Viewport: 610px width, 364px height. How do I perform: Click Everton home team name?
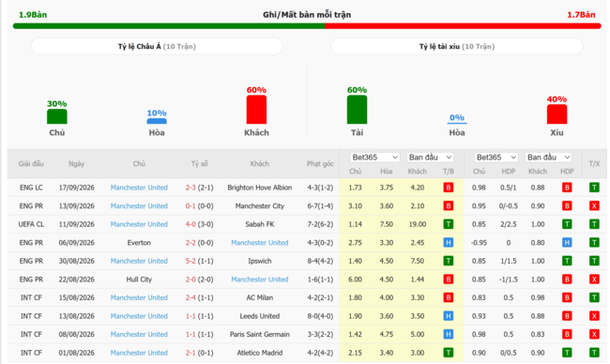[x=139, y=243]
